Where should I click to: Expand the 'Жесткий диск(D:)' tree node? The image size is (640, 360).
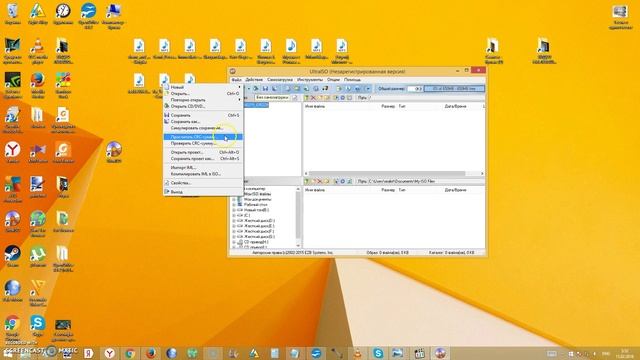tap(234, 221)
